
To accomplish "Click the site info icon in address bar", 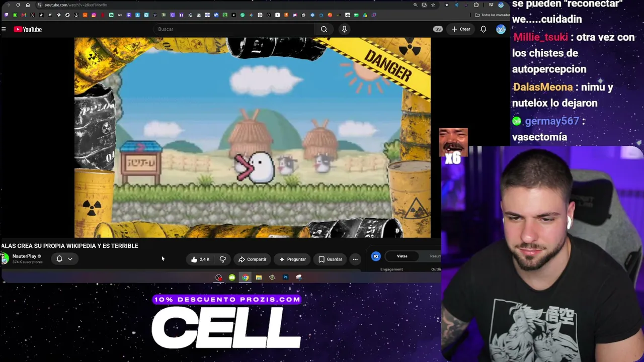I will pyautogui.click(x=39, y=5).
